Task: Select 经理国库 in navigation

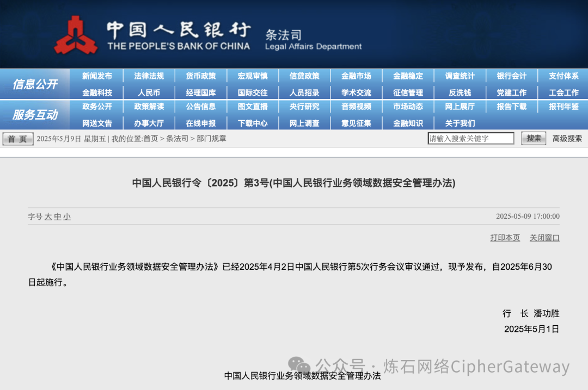Action: 200,92
